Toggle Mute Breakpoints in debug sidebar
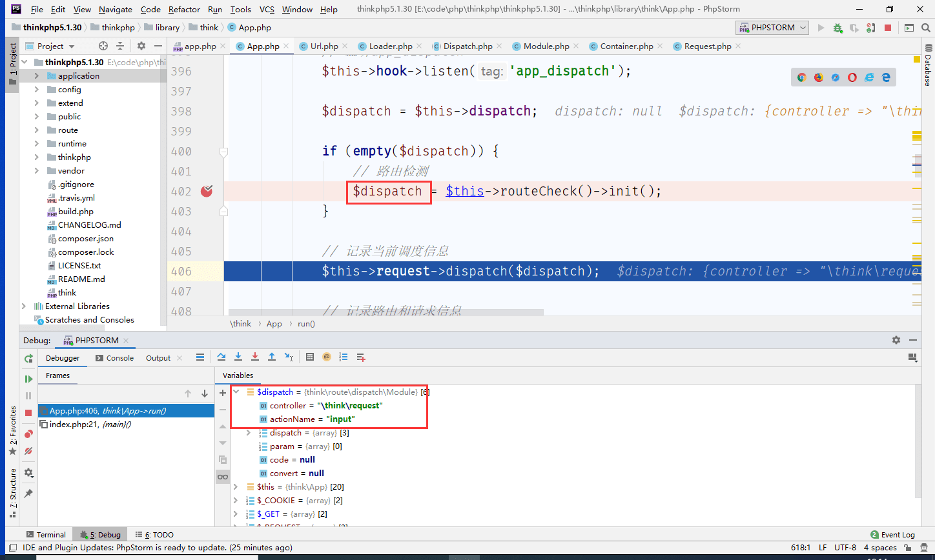The image size is (935, 560). pos(28,451)
